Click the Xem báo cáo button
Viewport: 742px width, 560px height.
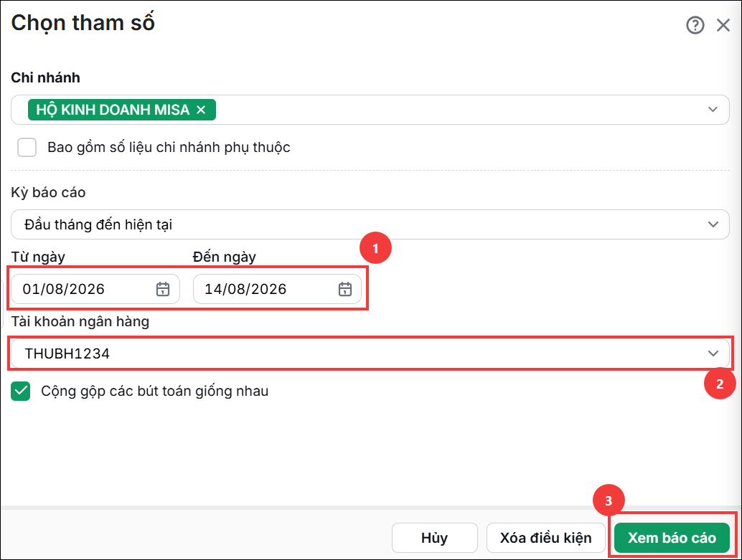672,538
